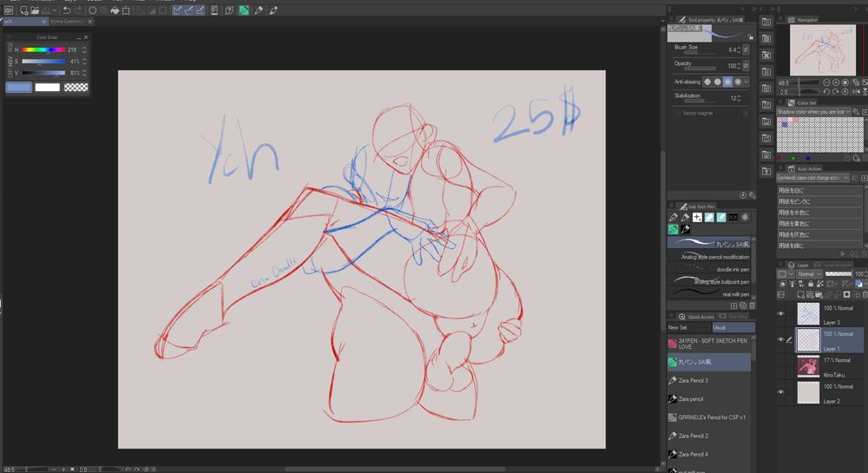Screen dimensions: 868x473
Task: Open the Auto Action set dropdown
Action: coord(812,178)
